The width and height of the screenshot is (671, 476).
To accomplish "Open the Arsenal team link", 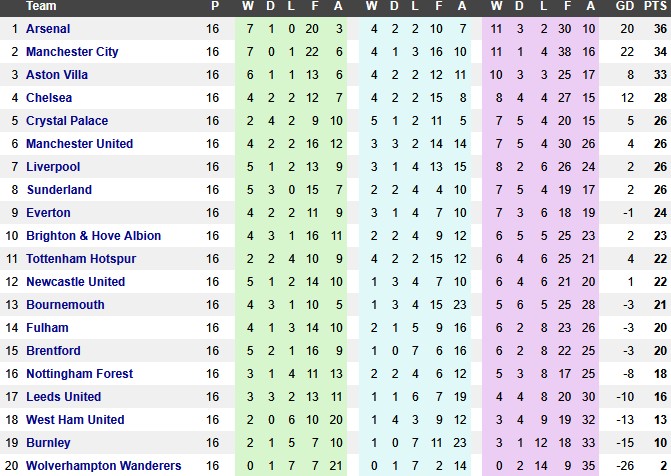I will 47,28.
